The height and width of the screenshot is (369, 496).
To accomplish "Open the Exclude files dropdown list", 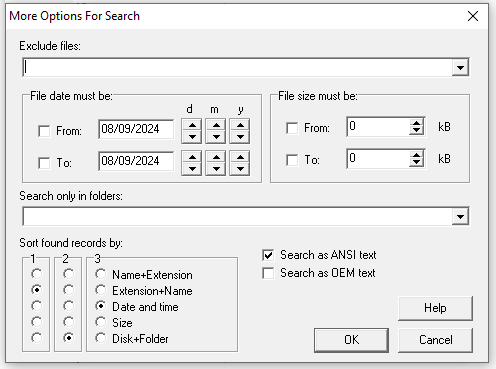I will 460,67.
